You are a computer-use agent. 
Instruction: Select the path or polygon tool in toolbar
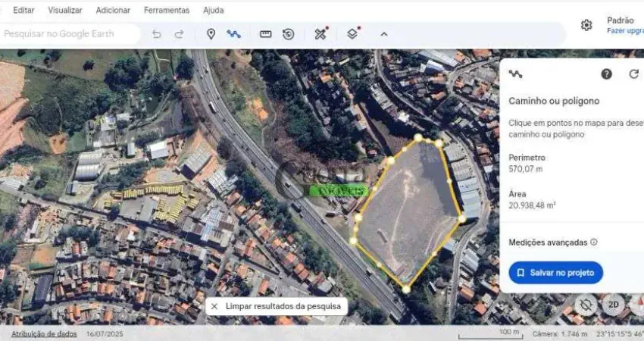coord(233,34)
